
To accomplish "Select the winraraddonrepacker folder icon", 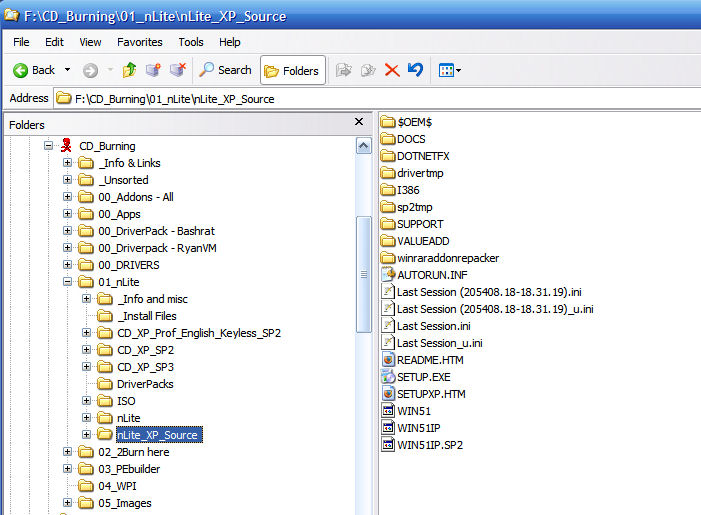I will tap(388, 258).
